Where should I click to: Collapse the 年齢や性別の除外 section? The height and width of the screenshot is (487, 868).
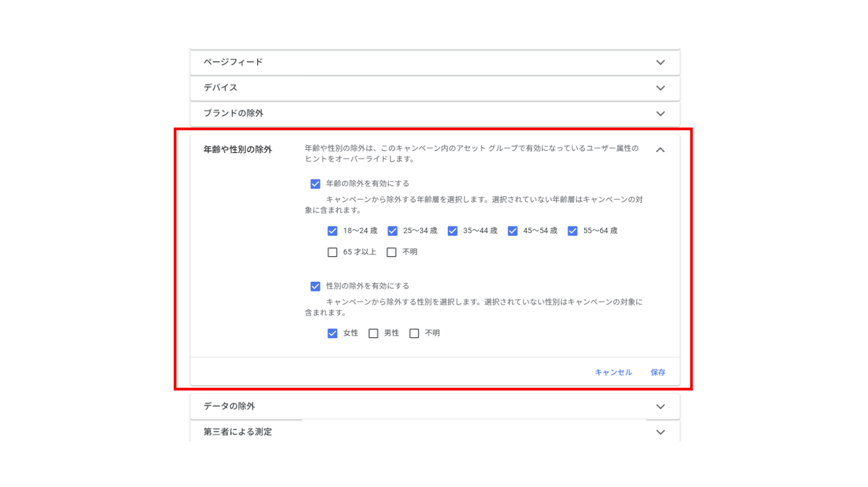[x=660, y=150]
